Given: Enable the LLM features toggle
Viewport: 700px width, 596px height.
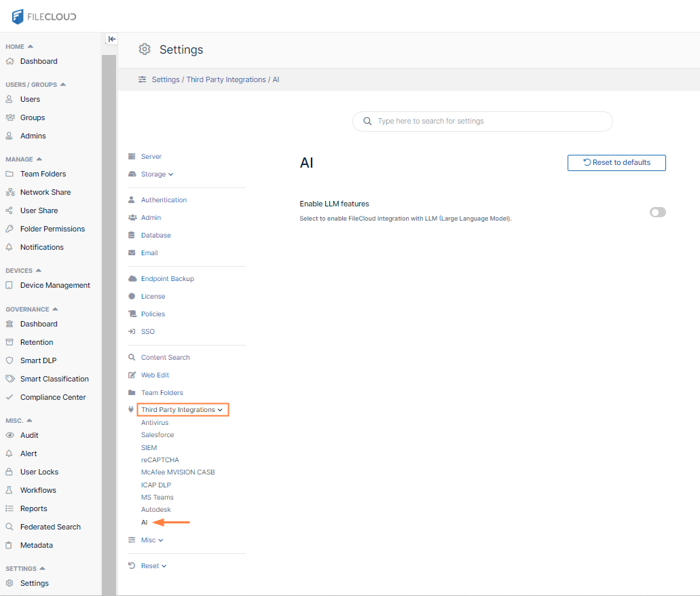Looking at the screenshot, I should click(657, 212).
